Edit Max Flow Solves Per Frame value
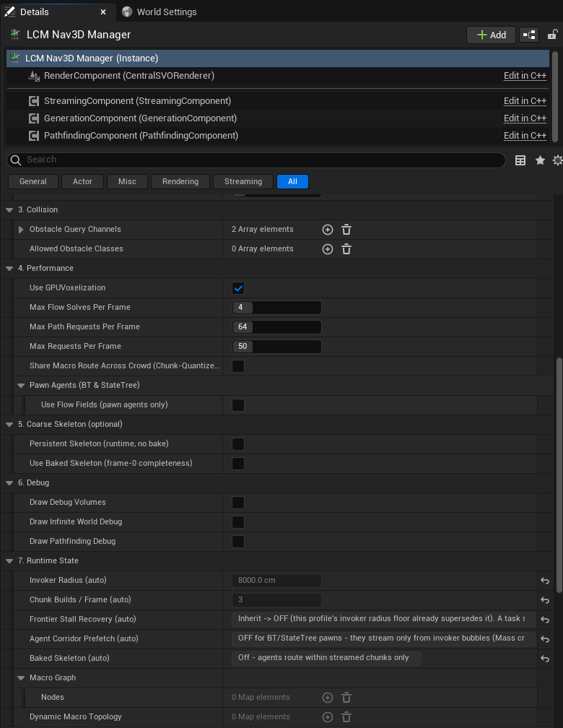This screenshot has width=563, height=728. (276, 308)
